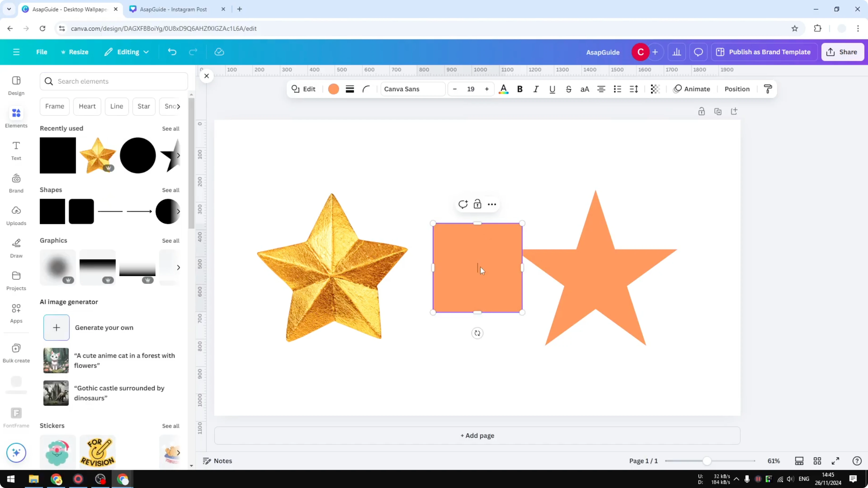The width and height of the screenshot is (868, 488).
Task: Open the Uploads panel
Action: click(x=16, y=215)
